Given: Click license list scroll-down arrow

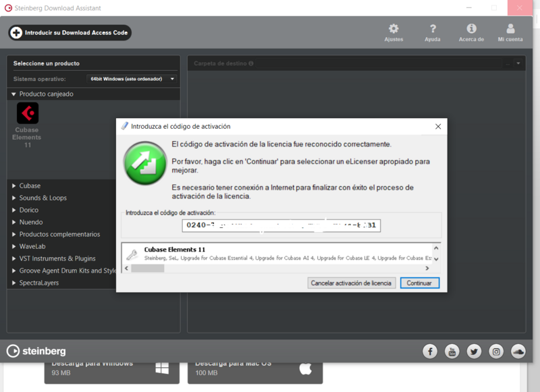Looking at the screenshot, I should tap(436, 260).
